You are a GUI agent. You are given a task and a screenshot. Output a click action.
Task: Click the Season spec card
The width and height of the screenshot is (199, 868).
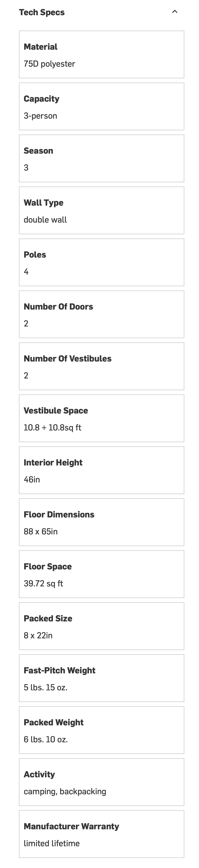click(x=101, y=158)
